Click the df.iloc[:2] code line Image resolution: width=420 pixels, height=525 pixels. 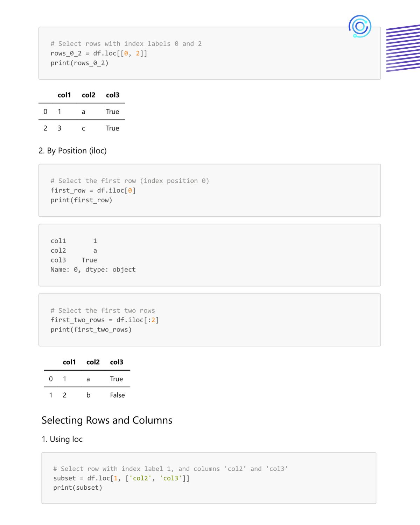coord(105,320)
